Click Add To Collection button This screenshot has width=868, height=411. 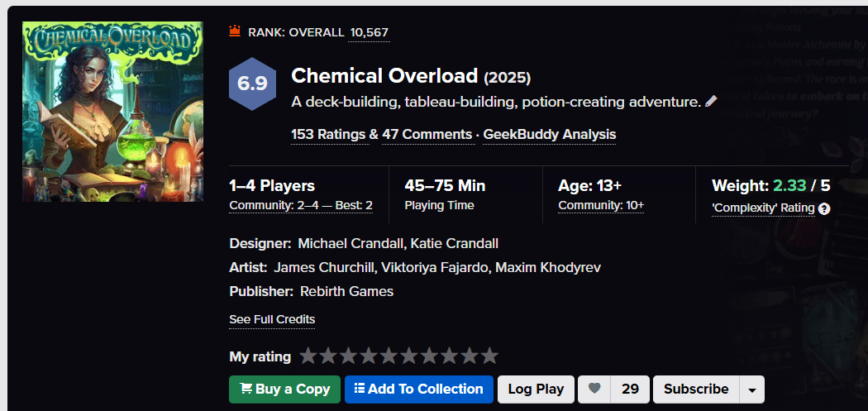418,389
